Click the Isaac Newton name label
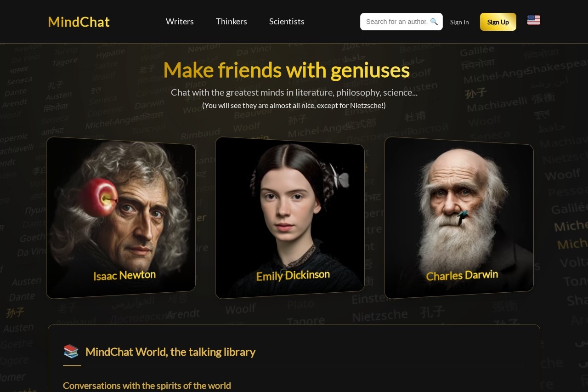This screenshot has width=588, height=392. [124, 275]
